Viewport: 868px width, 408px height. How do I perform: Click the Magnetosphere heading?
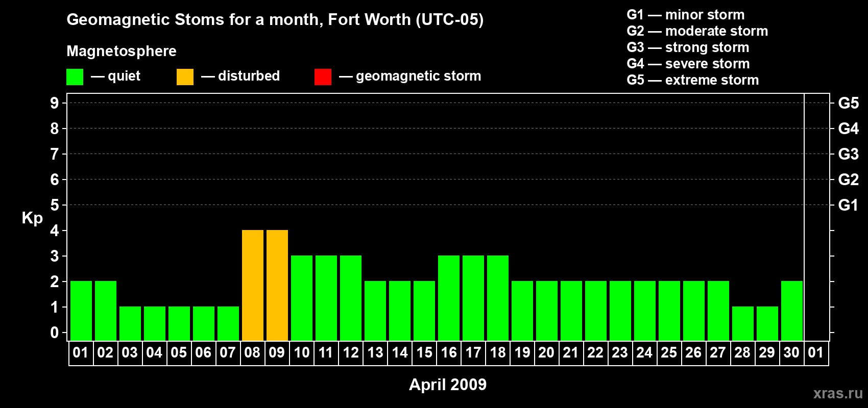coord(122,51)
